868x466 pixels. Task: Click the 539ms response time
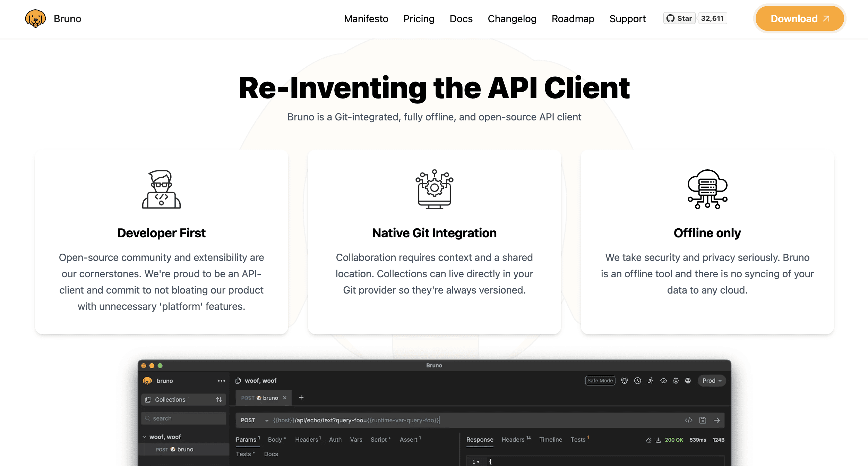(698, 440)
